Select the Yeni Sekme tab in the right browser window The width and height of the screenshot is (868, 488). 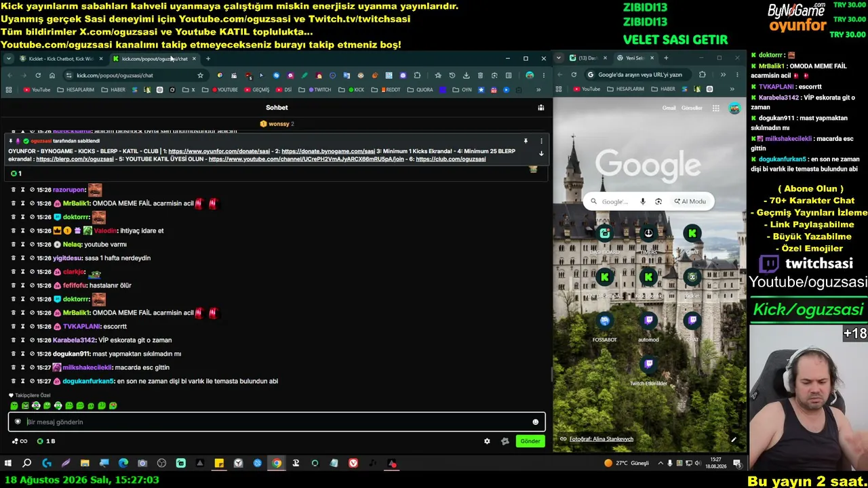(x=635, y=58)
